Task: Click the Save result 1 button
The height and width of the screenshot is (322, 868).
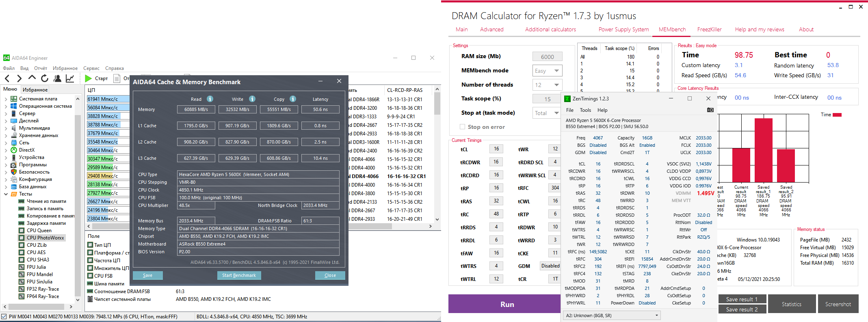Action: pyautogui.click(x=742, y=299)
